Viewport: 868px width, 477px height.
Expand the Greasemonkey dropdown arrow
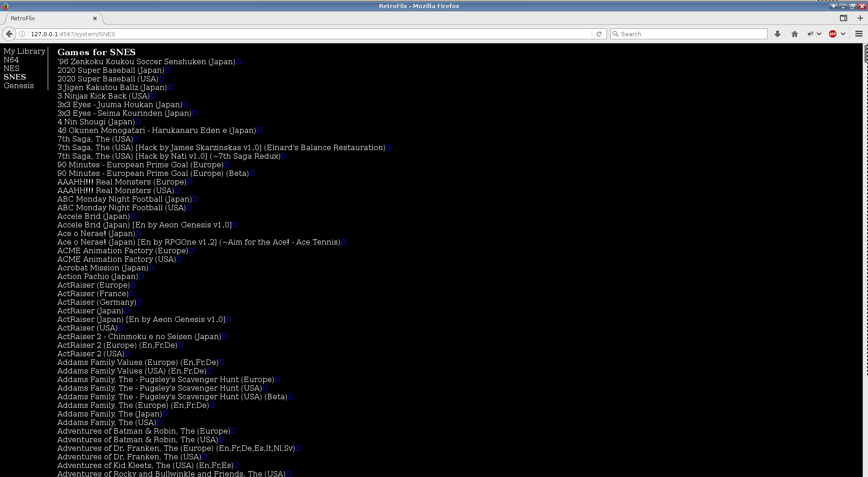pos(819,34)
